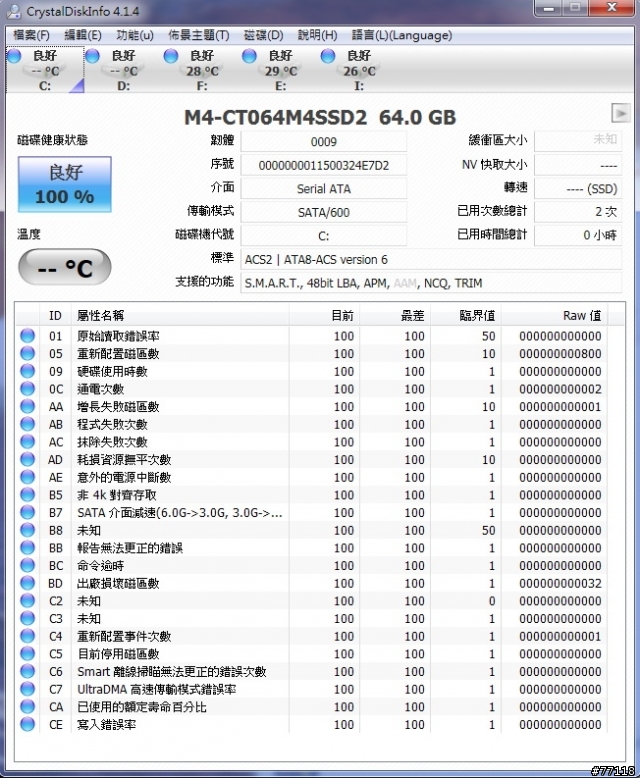Click the ID column header
Image resolution: width=640 pixels, height=779 pixels.
(55, 315)
